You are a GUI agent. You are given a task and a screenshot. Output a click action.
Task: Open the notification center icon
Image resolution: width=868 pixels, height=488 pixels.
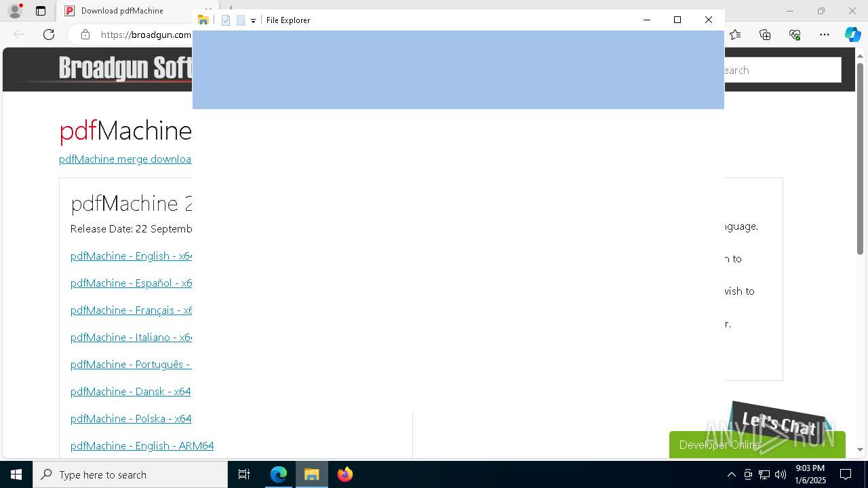point(846,474)
